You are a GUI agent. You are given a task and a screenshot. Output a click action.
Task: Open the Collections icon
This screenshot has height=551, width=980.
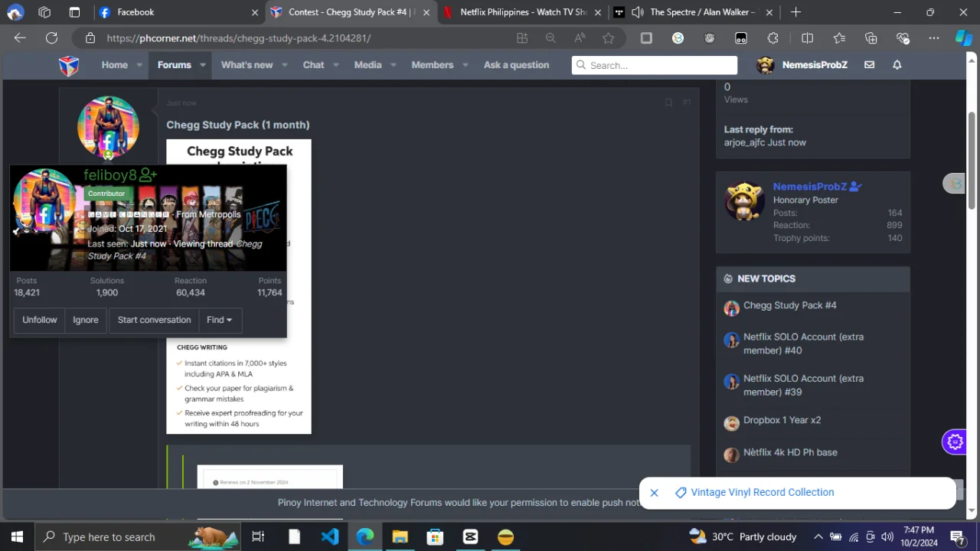871,38
